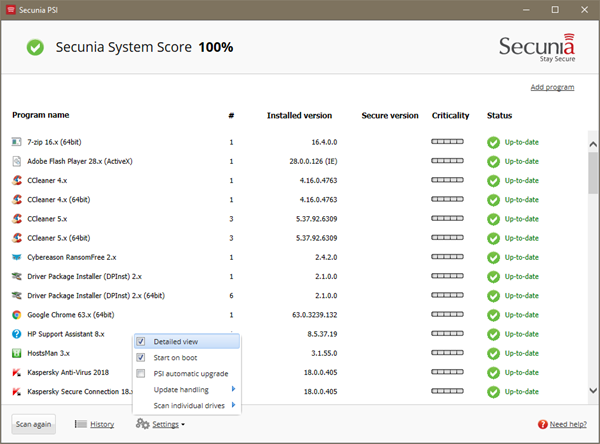This screenshot has width=600, height=444.
Task: Click the Adobe Flash Player 28.x icon
Action: [x=16, y=161]
